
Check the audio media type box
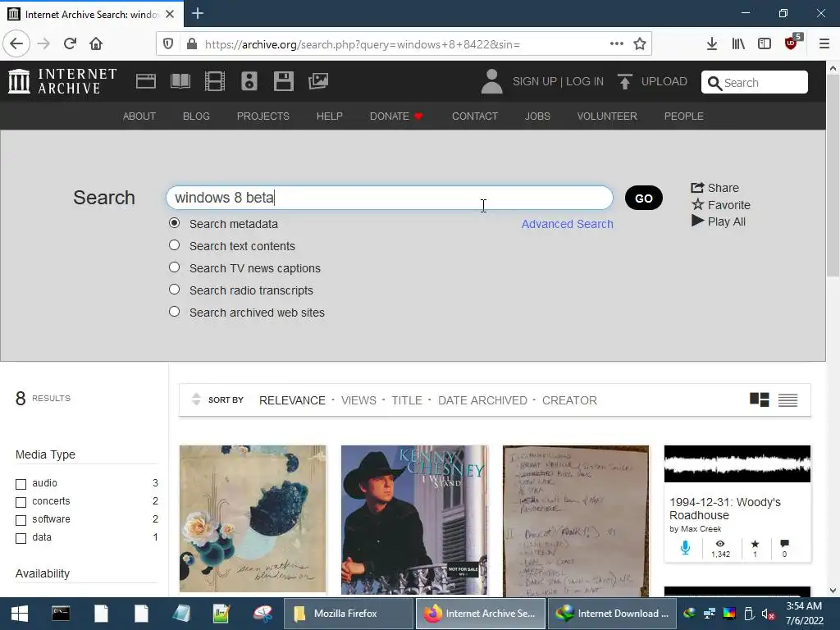pyautogui.click(x=21, y=484)
